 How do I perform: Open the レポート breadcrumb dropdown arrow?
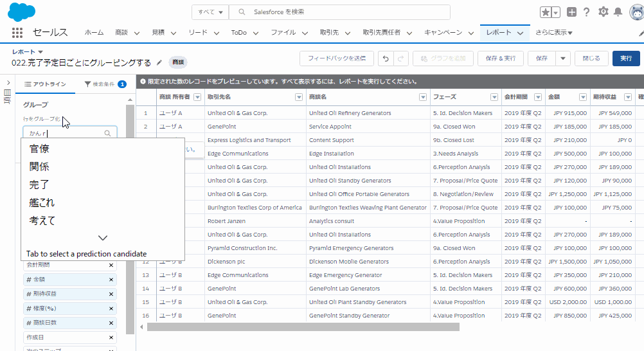40,52
